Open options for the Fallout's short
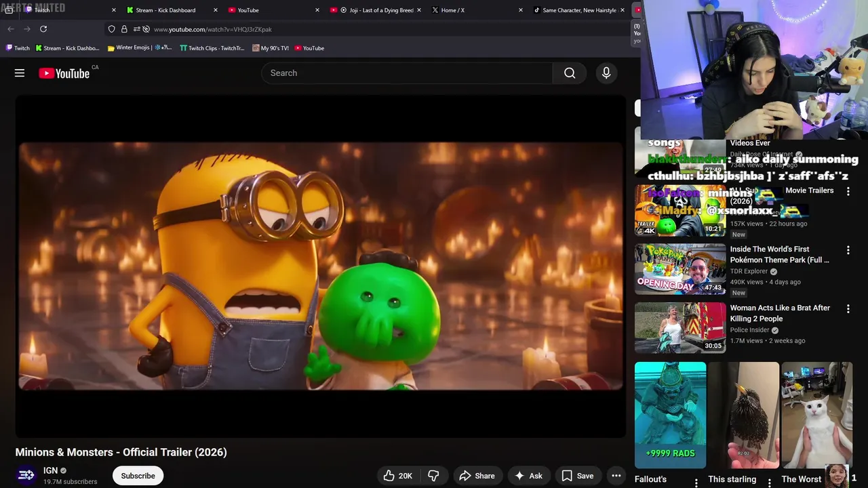Viewport: 868px width, 488px height. click(696, 482)
